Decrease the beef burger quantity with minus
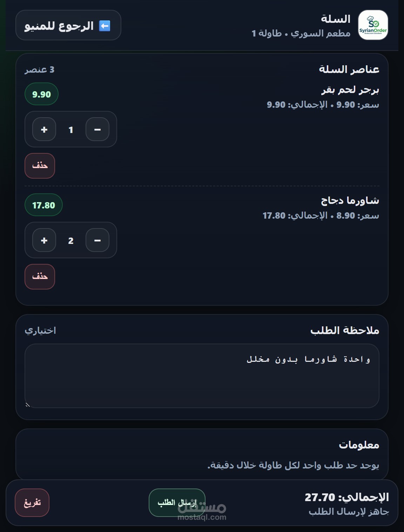This screenshot has width=404, height=532. click(x=97, y=129)
